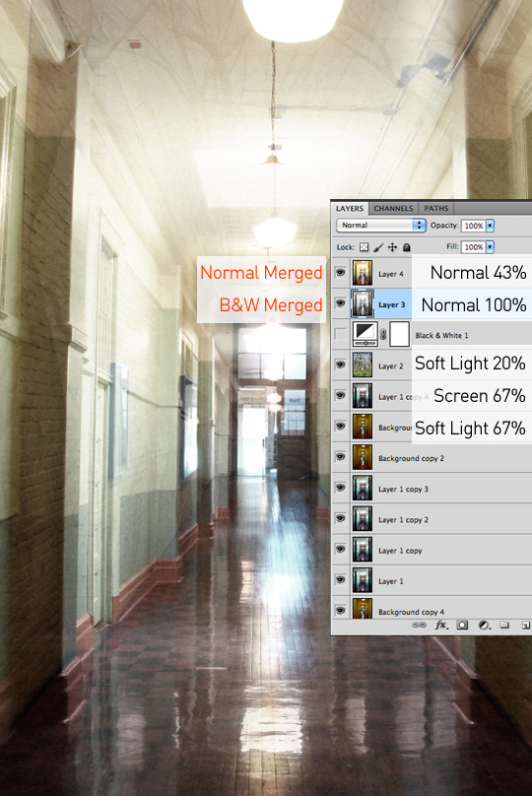532x796 pixels.
Task: Open new fill or adjustment layer menu
Action: 485,625
